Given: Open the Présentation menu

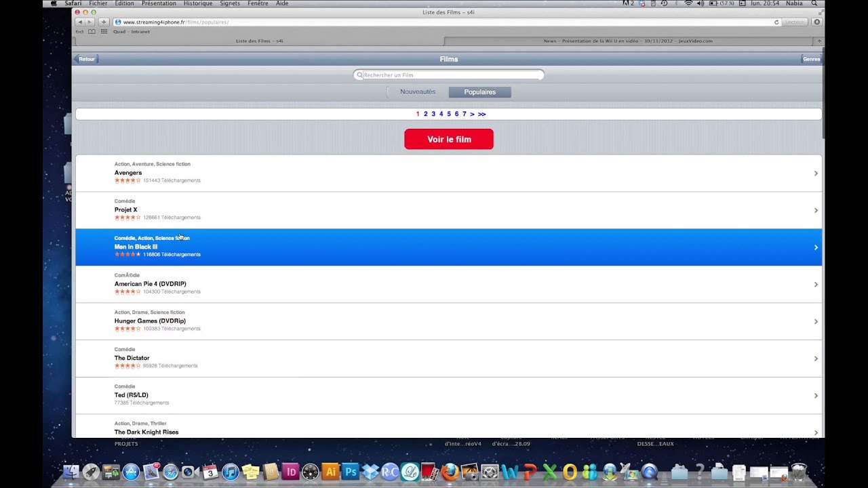Looking at the screenshot, I should [x=159, y=3].
